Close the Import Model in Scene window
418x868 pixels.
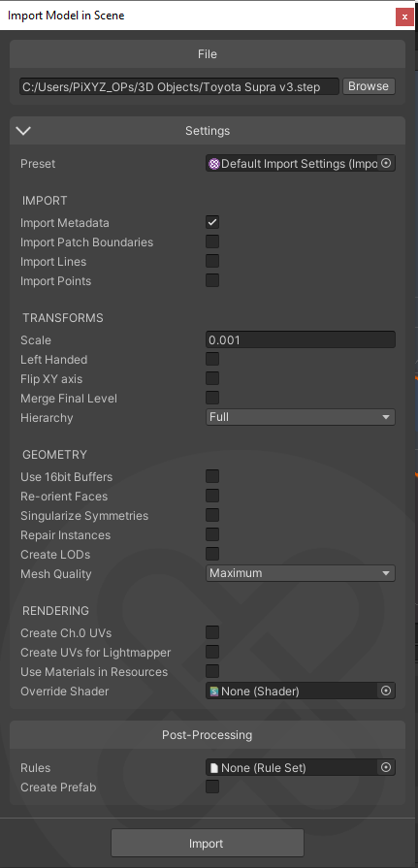pos(404,17)
